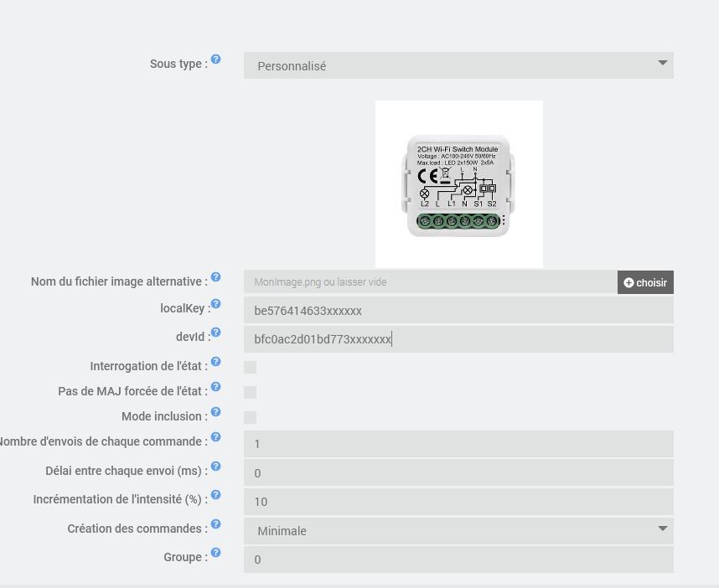
Task: Show help for Création des commandes
Action: point(215,524)
